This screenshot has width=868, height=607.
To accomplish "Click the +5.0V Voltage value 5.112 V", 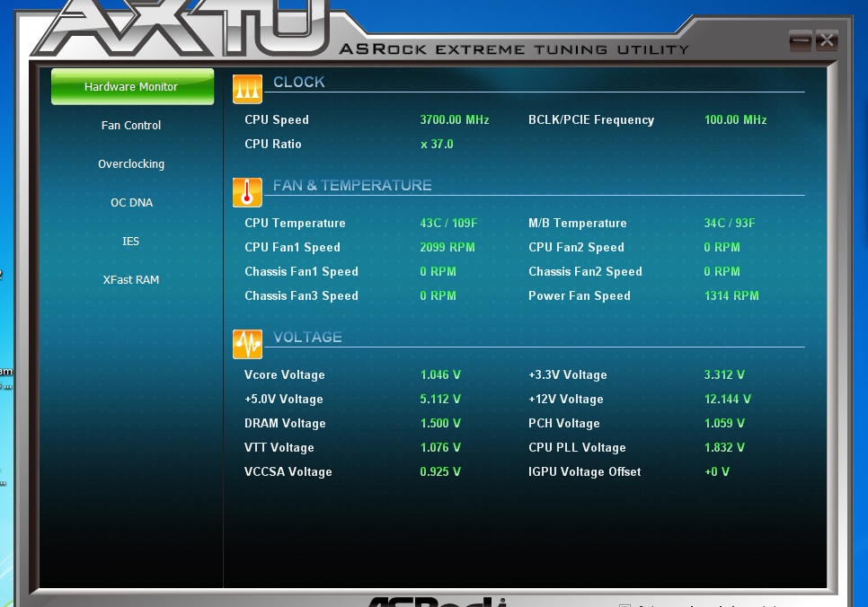I will [x=440, y=400].
